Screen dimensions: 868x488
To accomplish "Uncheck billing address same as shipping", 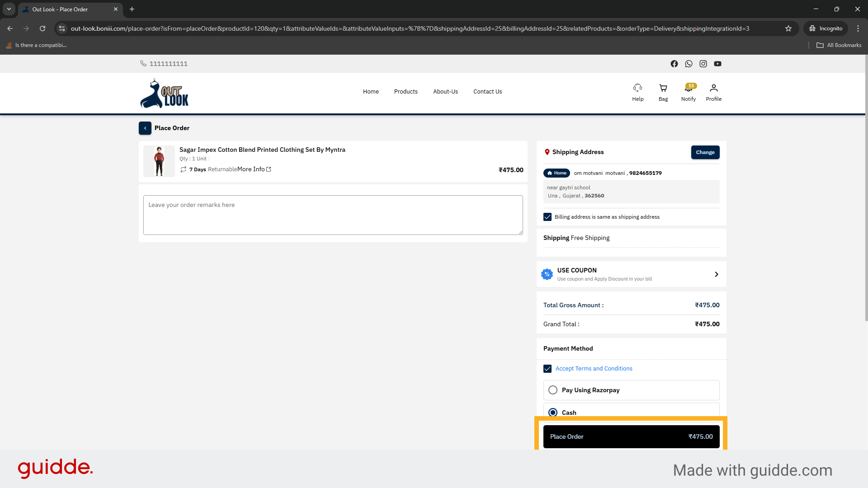I will coord(547,217).
